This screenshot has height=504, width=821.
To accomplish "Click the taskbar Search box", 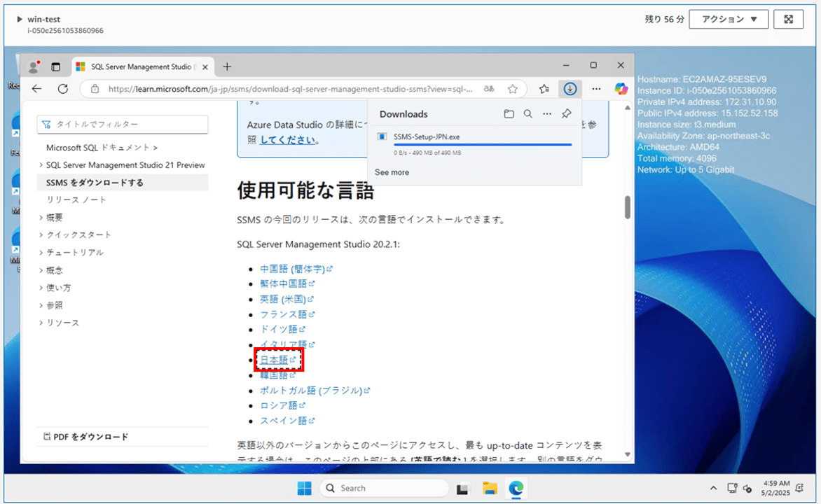I will point(385,489).
